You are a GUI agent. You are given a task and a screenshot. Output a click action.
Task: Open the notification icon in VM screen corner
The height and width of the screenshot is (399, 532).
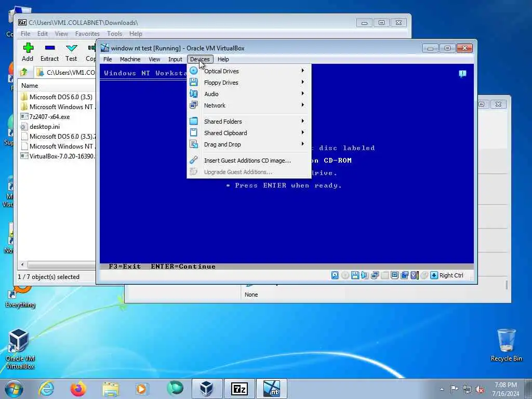(x=462, y=74)
